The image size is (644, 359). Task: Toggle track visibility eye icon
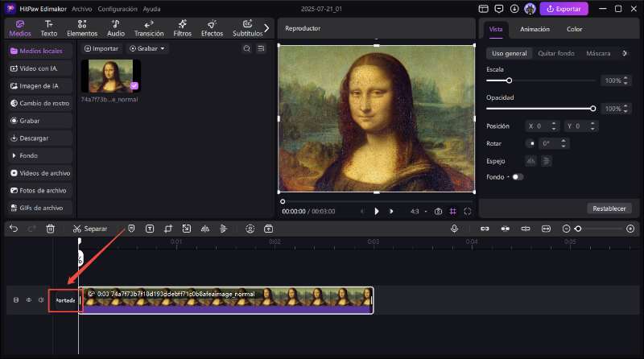click(x=28, y=300)
